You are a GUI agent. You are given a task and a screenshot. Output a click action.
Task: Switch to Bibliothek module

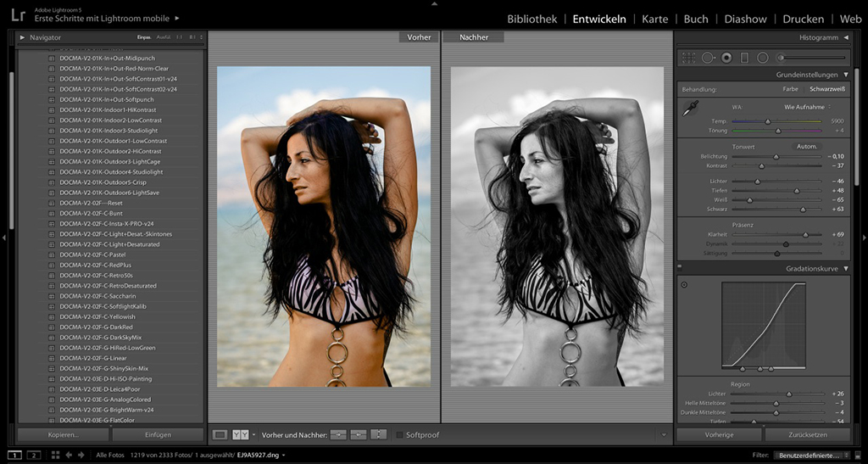point(532,19)
